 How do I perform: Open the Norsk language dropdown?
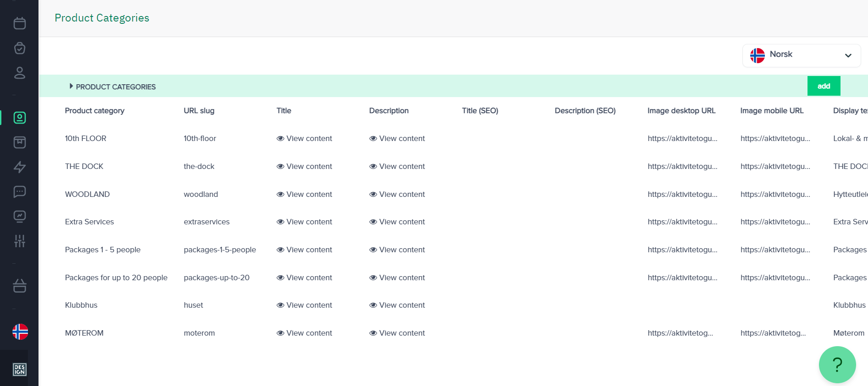(x=801, y=55)
